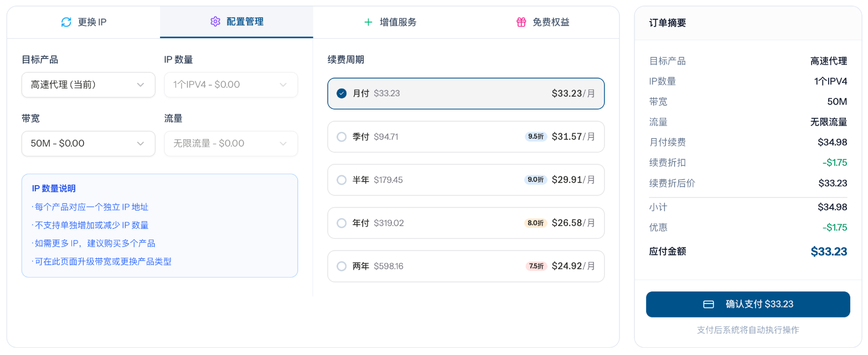Open the IP 数量 dropdown

231,85
